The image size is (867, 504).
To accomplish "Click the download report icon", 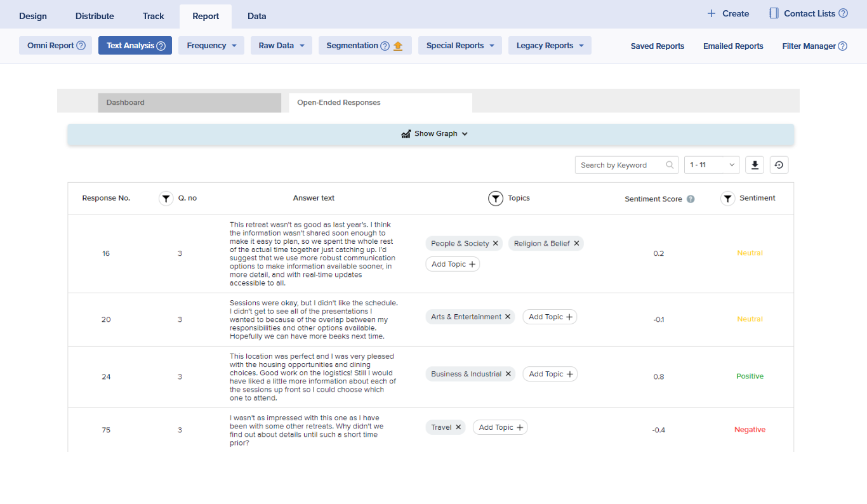I will coord(755,165).
